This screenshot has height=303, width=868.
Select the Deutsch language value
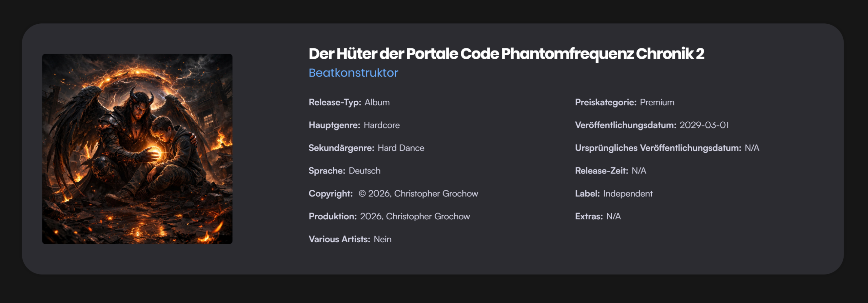coord(364,171)
